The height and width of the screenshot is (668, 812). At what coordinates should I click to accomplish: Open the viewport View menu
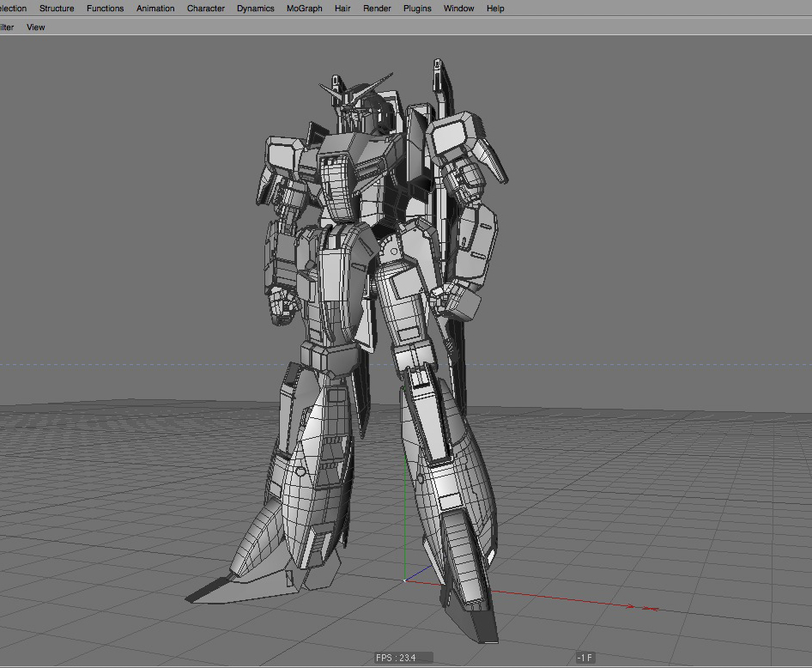coord(36,27)
